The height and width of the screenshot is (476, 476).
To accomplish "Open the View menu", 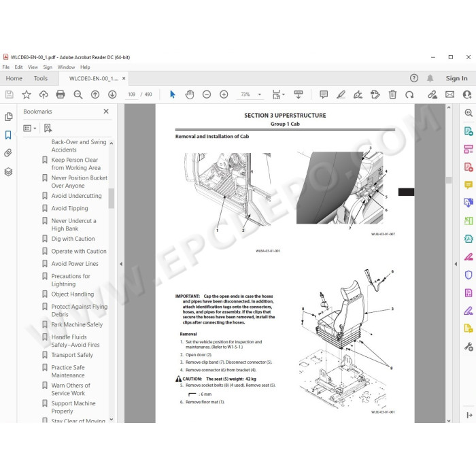I will tap(33, 67).
